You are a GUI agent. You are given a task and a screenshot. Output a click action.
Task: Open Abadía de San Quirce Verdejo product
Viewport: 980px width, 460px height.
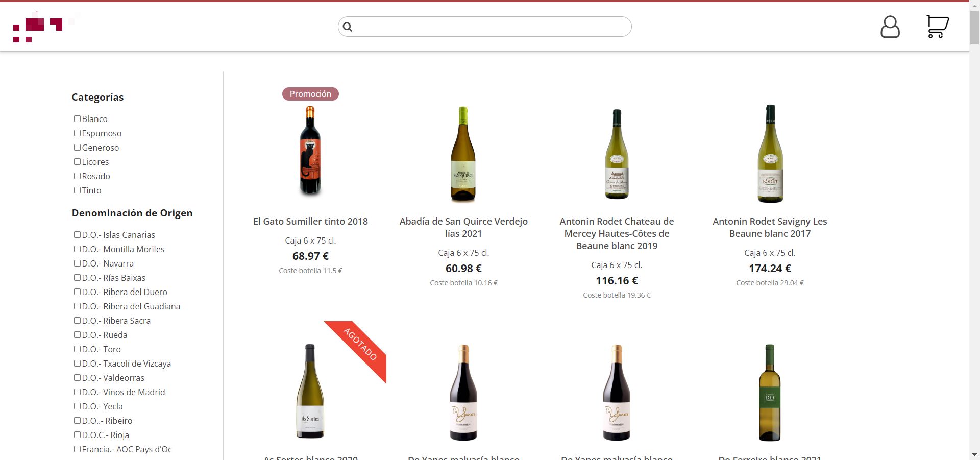pos(463,227)
